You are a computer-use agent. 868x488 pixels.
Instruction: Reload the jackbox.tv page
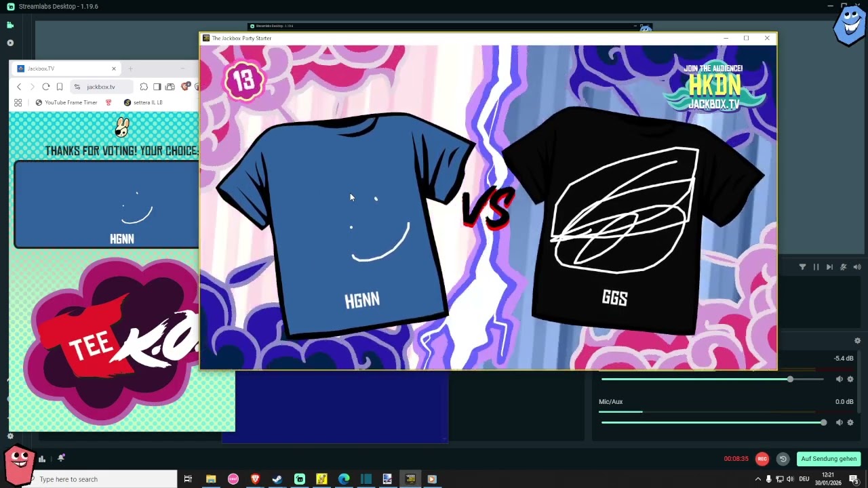45,87
